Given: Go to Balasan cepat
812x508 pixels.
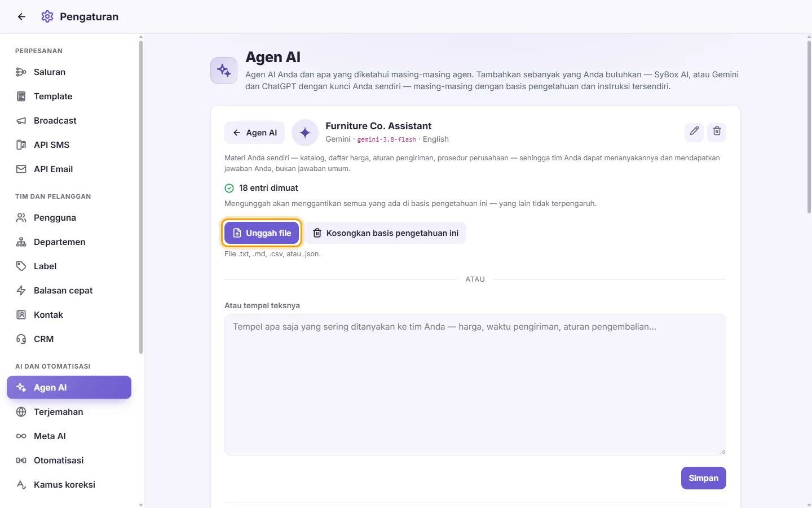Looking at the screenshot, I should pyautogui.click(x=69, y=291).
